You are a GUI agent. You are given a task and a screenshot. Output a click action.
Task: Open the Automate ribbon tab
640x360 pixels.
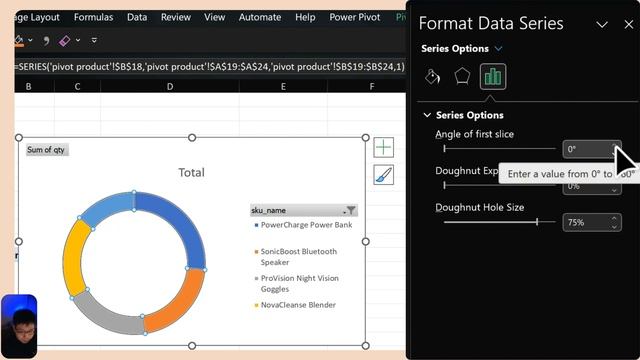pyautogui.click(x=260, y=17)
